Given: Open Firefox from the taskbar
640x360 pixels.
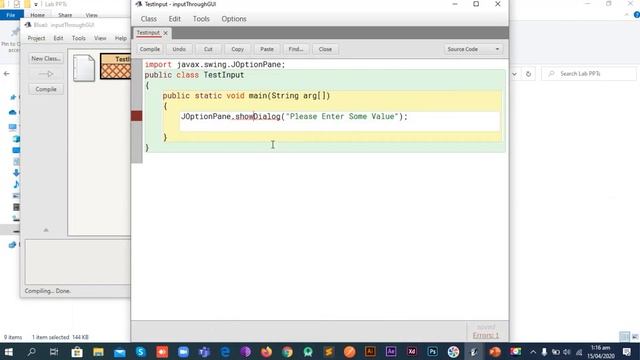Looking at the screenshot, I should pyautogui.click(x=267, y=351).
